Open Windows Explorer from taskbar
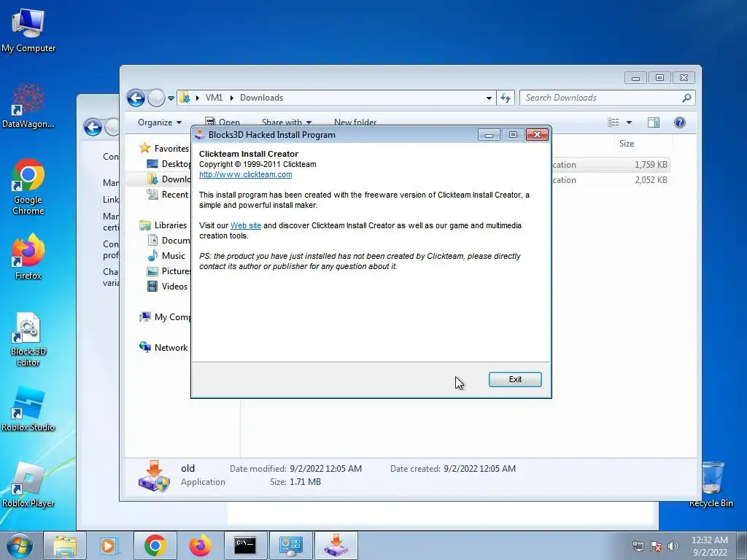The height and width of the screenshot is (560, 747). coord(65,545)
